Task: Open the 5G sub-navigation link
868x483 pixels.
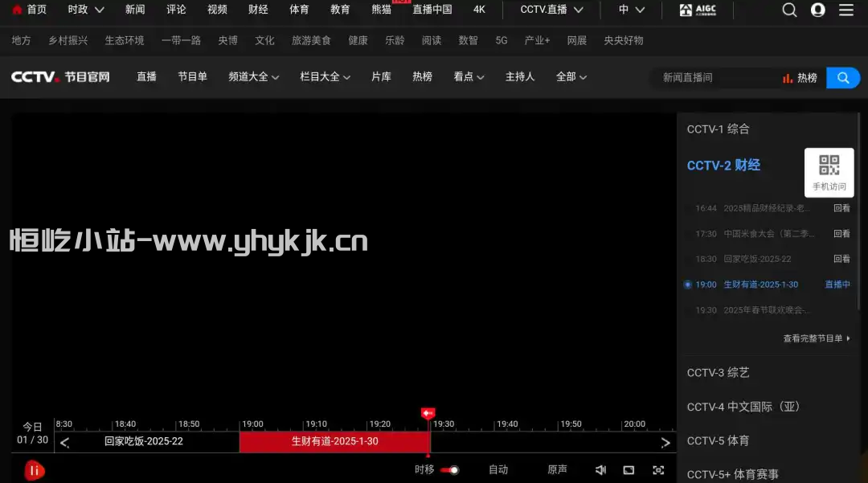Action: [501, 40]
